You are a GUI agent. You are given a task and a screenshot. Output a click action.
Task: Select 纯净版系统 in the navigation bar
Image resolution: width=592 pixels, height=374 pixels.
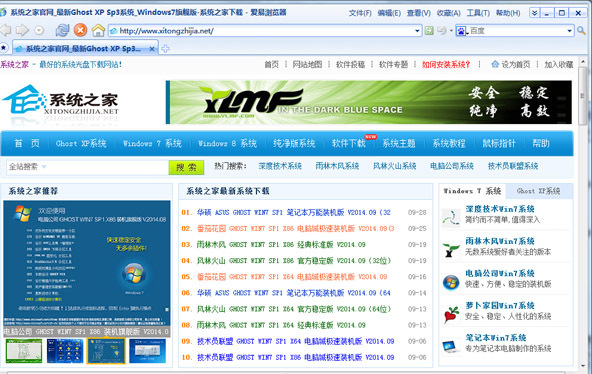click(x=294, y=143)
